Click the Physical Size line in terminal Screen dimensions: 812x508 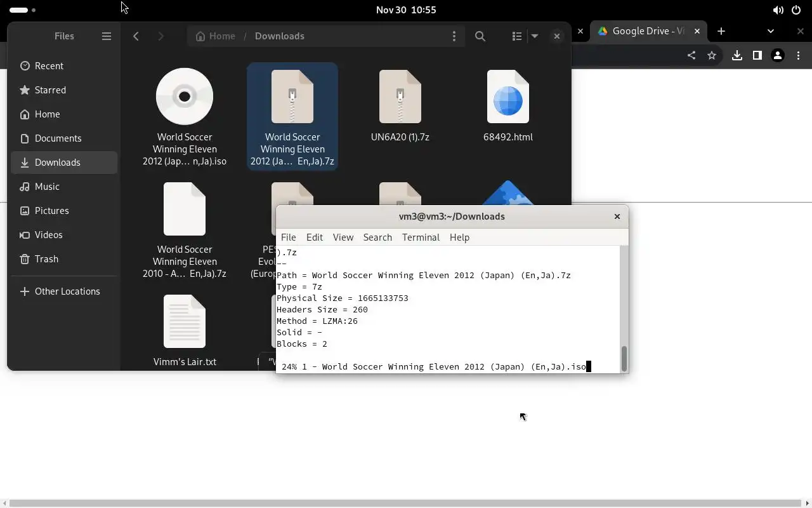343,298
